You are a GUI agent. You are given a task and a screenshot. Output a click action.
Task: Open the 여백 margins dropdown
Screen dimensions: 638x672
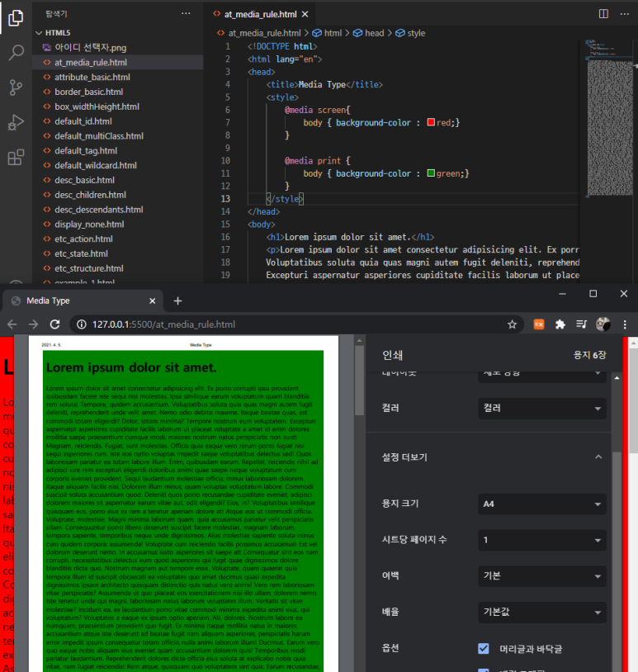[x=542, y=576]
